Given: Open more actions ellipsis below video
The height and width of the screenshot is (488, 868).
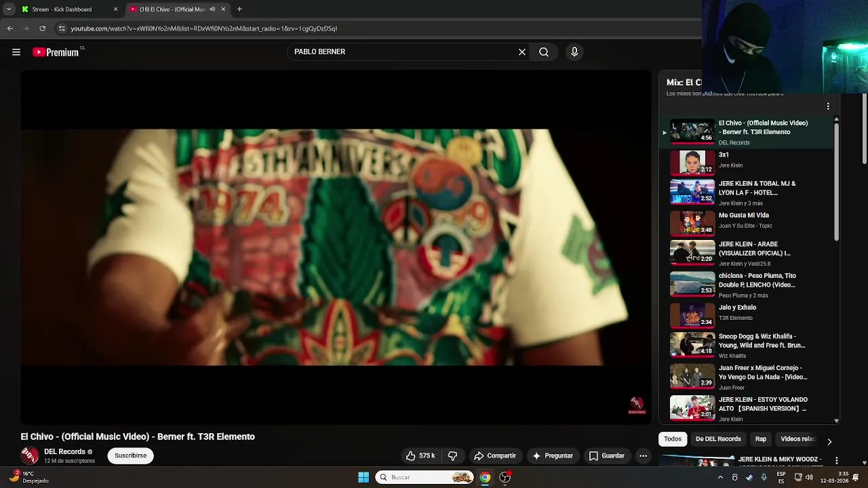Looking at the screenshot, I should [643, 456].
